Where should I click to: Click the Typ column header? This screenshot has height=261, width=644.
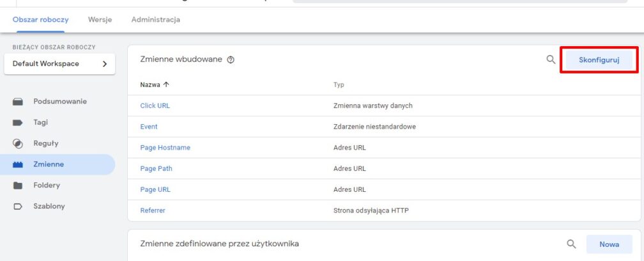(x=339, y=84)
